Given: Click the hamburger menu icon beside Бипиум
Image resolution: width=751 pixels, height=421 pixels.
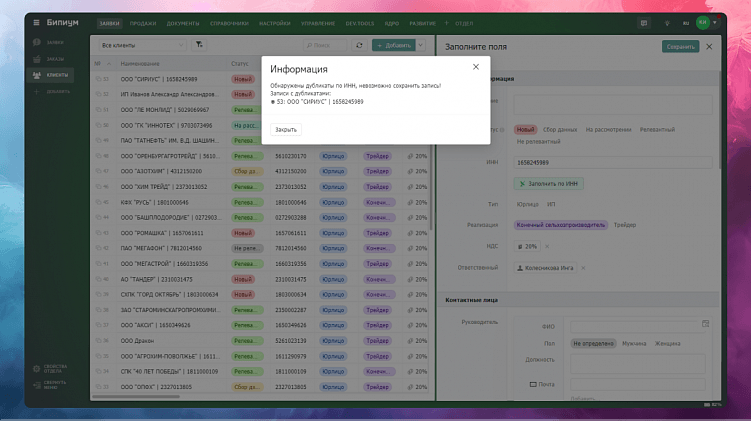Looking at the screenshot, I should click(37, 22).
